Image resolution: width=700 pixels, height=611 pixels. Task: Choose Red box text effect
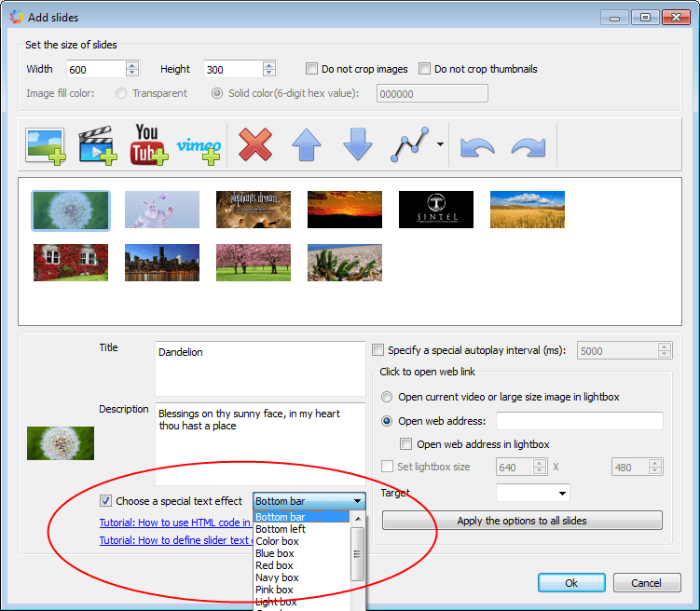(301, 565)
